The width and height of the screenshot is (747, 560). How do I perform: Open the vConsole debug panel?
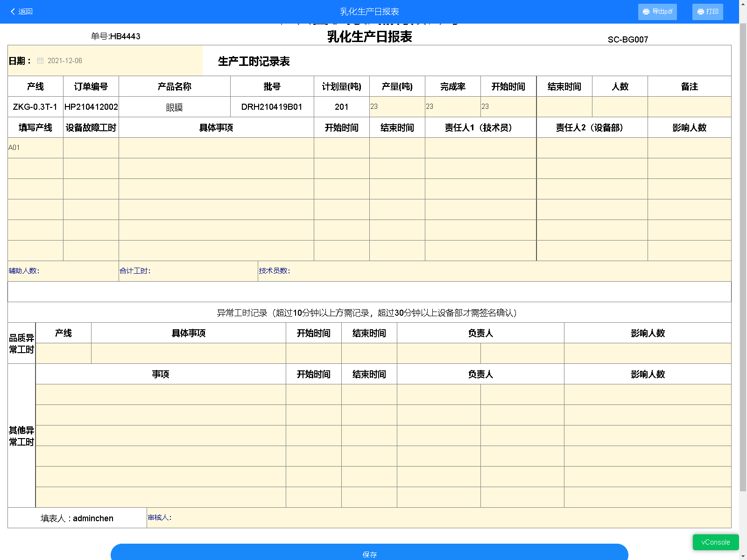point(715,542)
